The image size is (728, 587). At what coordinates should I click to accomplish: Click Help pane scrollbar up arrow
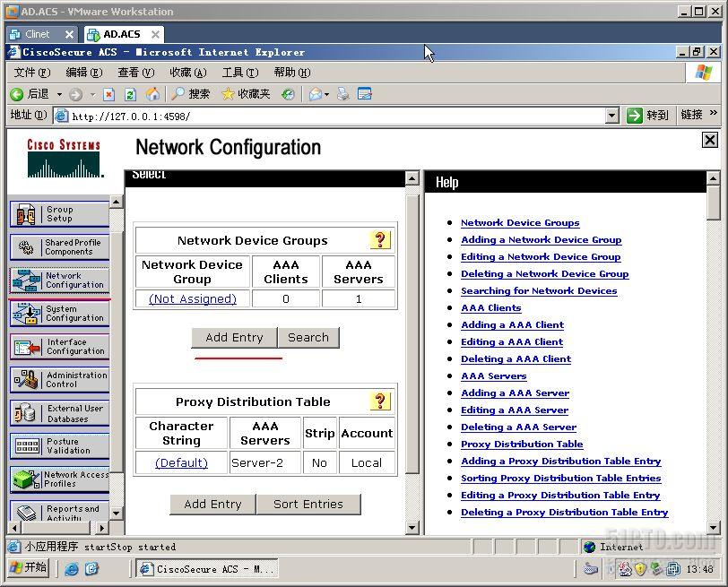pyautogui.click(x=713, y=177)
